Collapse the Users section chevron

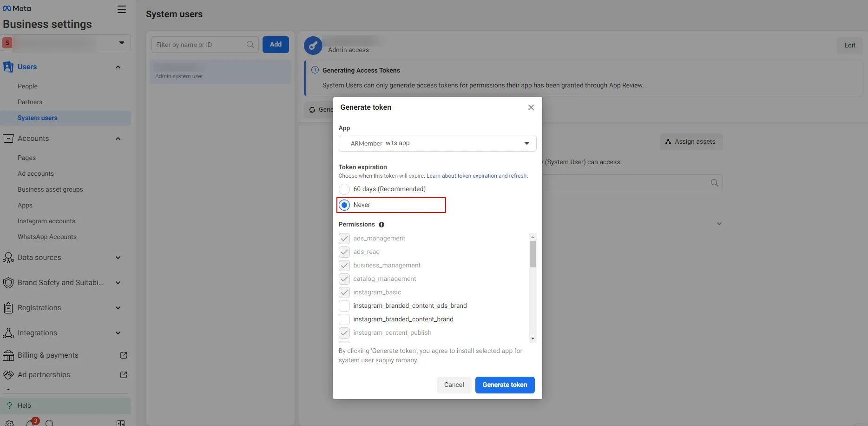(118, 67)
